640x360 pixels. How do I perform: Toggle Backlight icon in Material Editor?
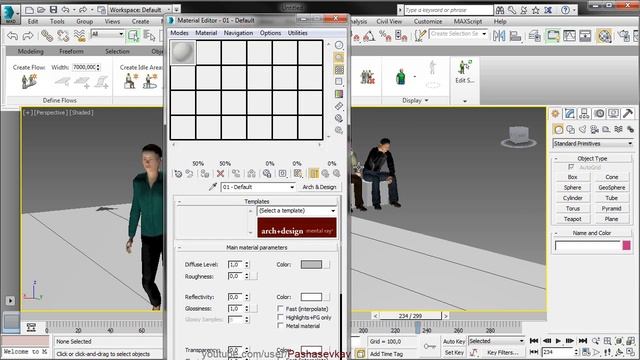(339, 58)
